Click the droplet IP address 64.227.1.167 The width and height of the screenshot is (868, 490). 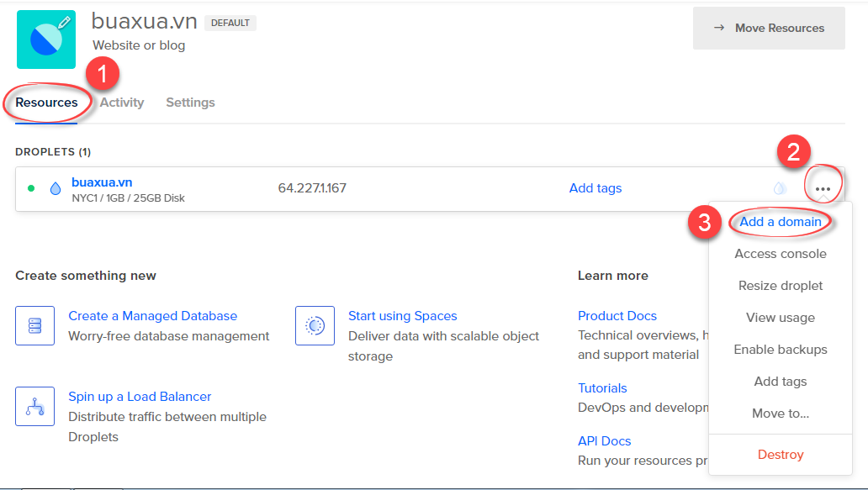click(312, 188)
